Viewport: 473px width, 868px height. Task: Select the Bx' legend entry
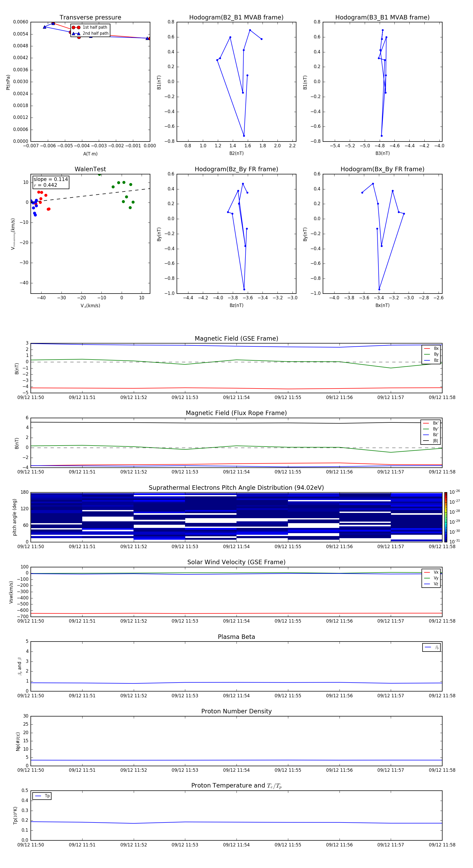(431, 423)
